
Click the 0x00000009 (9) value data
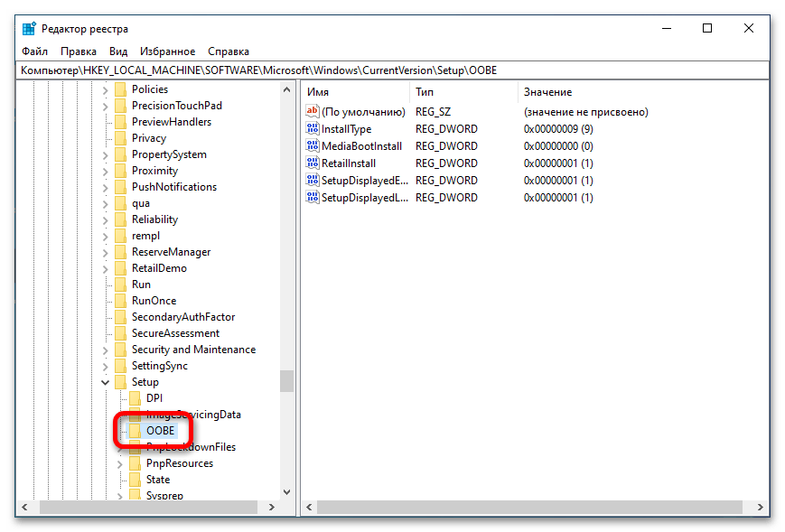[558, 129]
